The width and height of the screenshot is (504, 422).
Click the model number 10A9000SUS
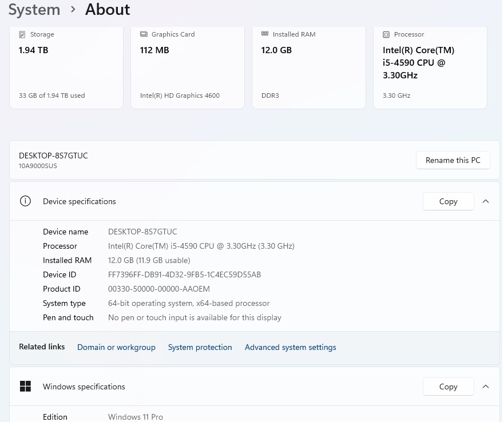(x=38, y=166)
